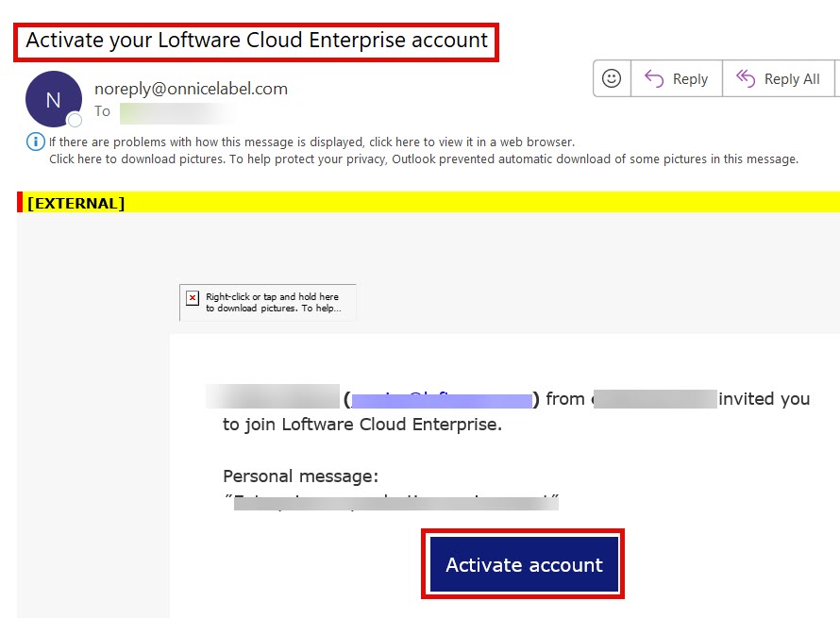The height and width of the screenshot is (618, 840).
Task: Select the subject line 'Activate your Loftware Cloud Enterprise account'
Action: coord(257,41)
